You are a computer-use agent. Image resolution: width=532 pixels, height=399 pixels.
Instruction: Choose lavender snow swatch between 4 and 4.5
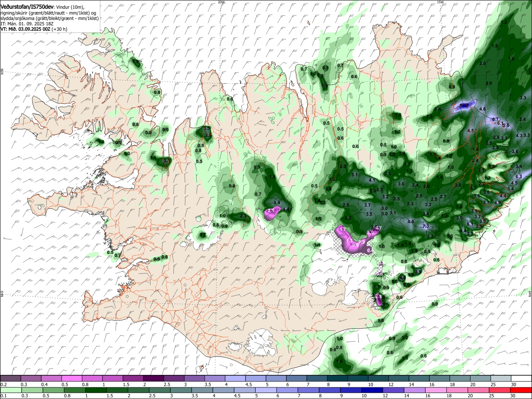(x=235, y=379)
